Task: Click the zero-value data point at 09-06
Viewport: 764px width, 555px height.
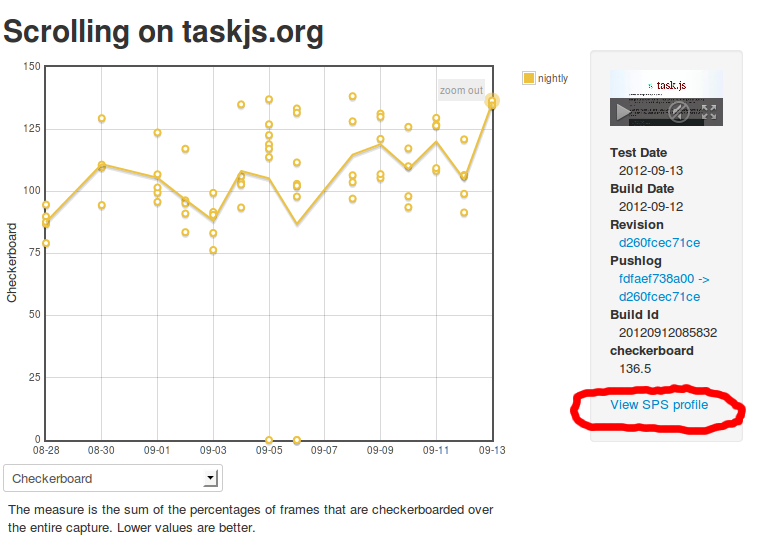Action: 297,439
